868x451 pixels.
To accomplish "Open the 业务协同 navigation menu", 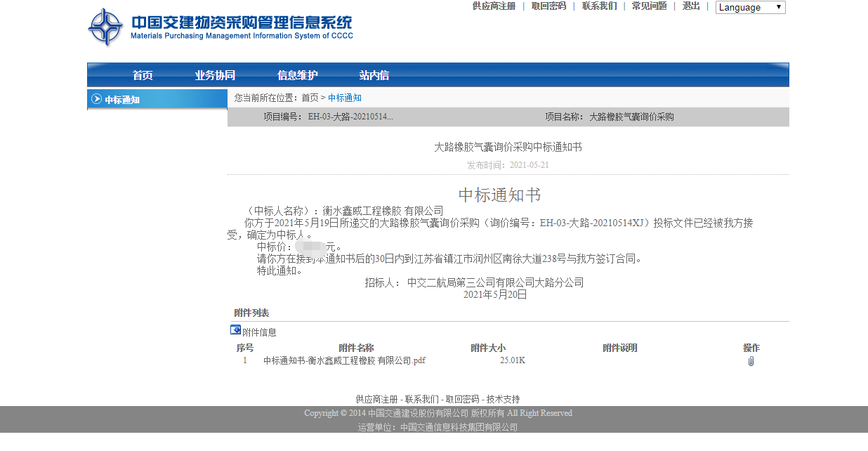I will tap(216, 74).
